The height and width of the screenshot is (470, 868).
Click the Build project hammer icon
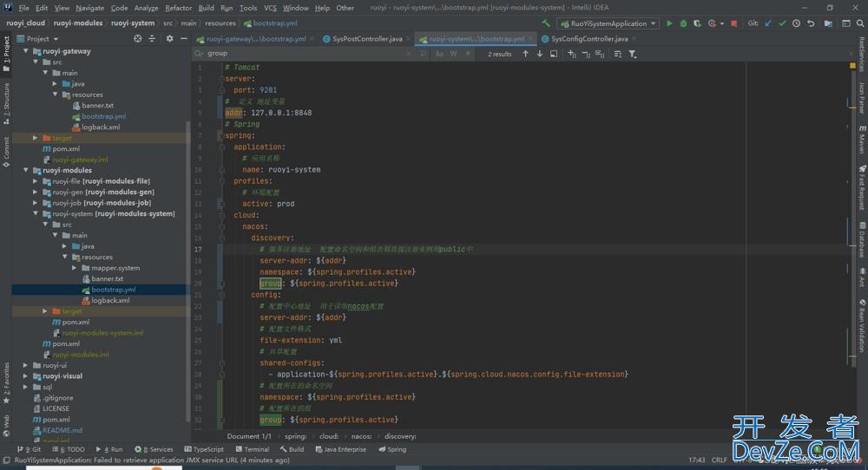546,23
